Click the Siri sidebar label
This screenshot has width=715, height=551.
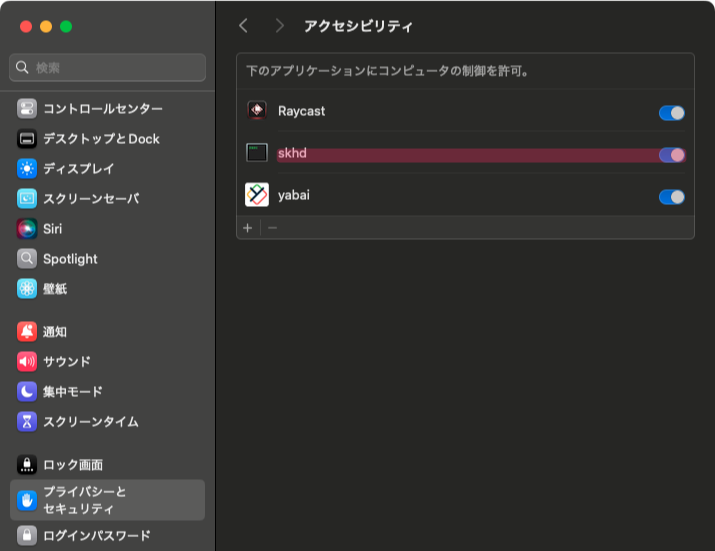(52, 229)
